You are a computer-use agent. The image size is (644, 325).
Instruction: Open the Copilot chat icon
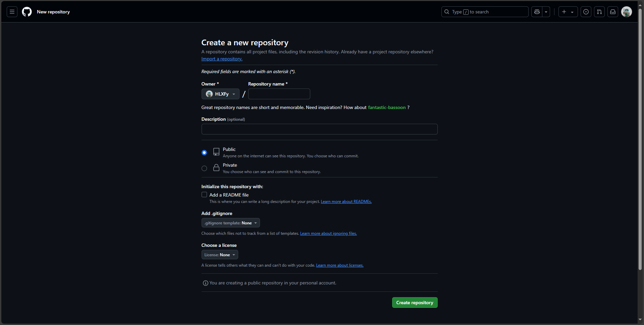click(x=537, y=12)
